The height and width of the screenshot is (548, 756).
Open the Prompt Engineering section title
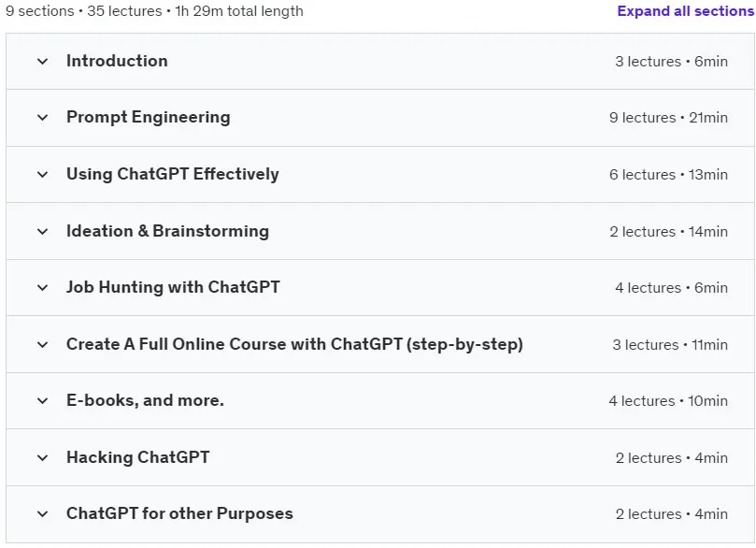[149, 117]
